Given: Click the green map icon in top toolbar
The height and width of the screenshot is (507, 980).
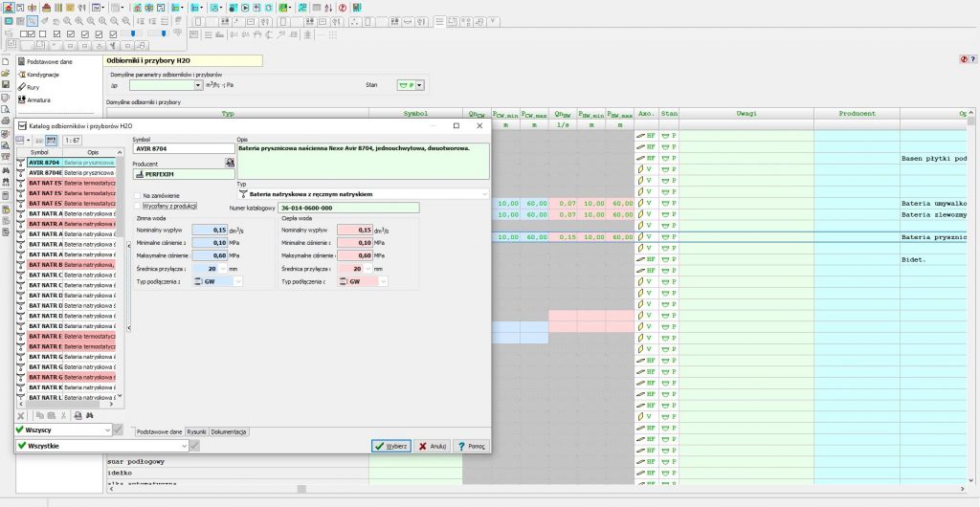Looking at the screenshot, I should pyautogui.click(x=282, y=8).
